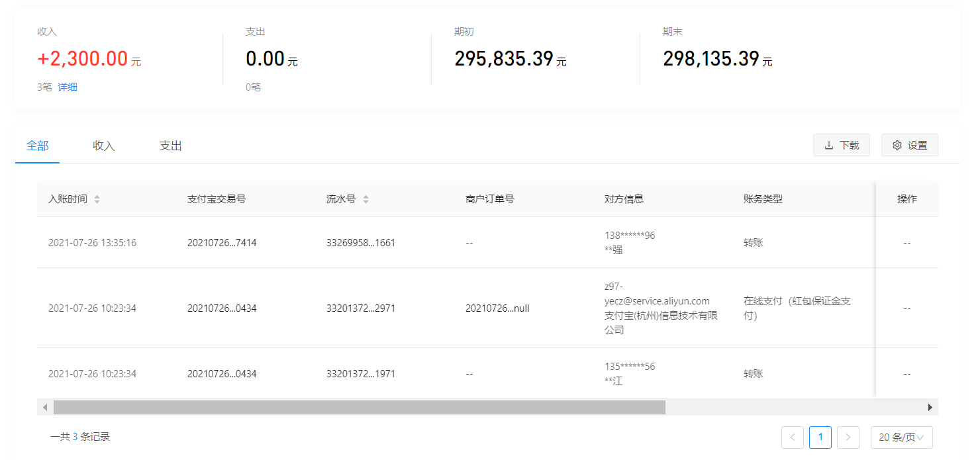
Task: Switch to the 支出 tab
Action: (171, 146)
